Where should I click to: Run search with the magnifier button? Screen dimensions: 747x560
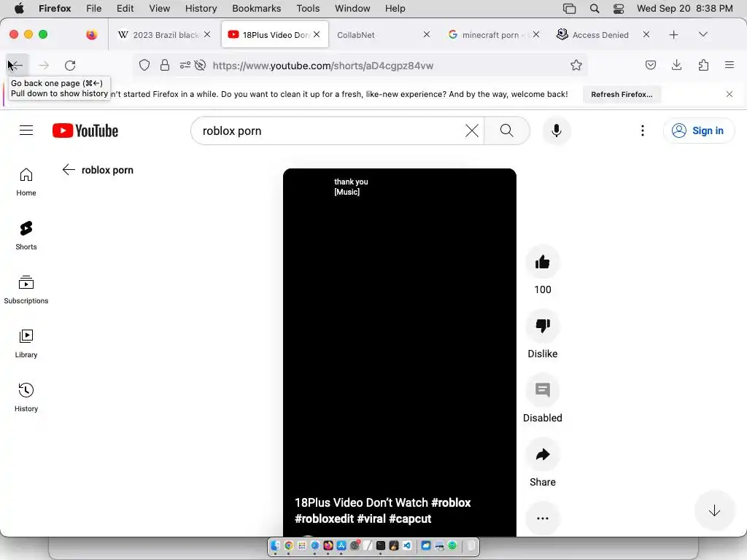click(507, 131)
